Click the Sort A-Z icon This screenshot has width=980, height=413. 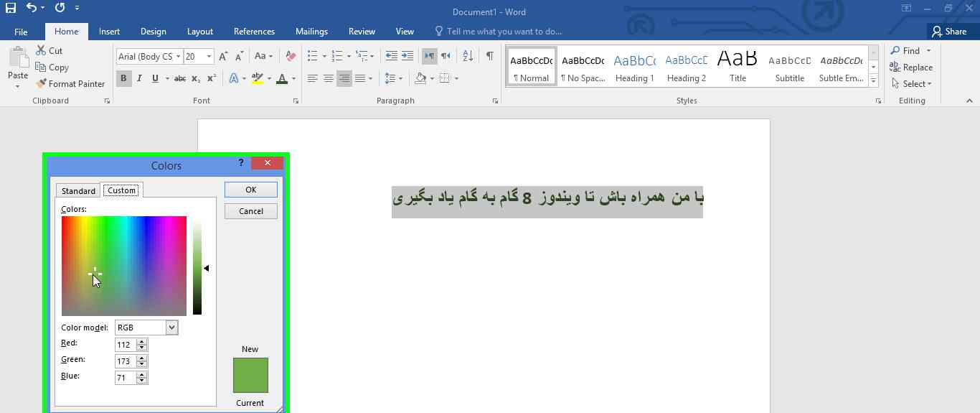pyautogui.click(x=468, y=56)
